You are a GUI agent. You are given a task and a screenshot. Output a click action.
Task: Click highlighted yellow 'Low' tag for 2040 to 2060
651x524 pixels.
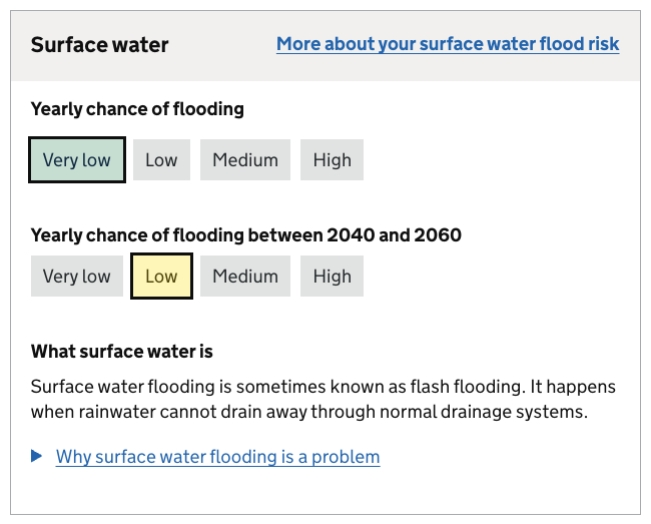tap(161, 276)
